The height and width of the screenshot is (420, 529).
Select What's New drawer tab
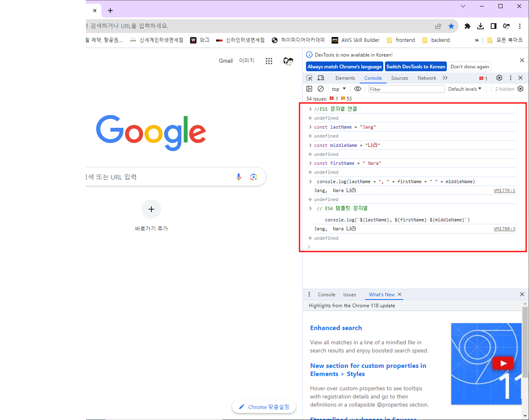(382, 295)
